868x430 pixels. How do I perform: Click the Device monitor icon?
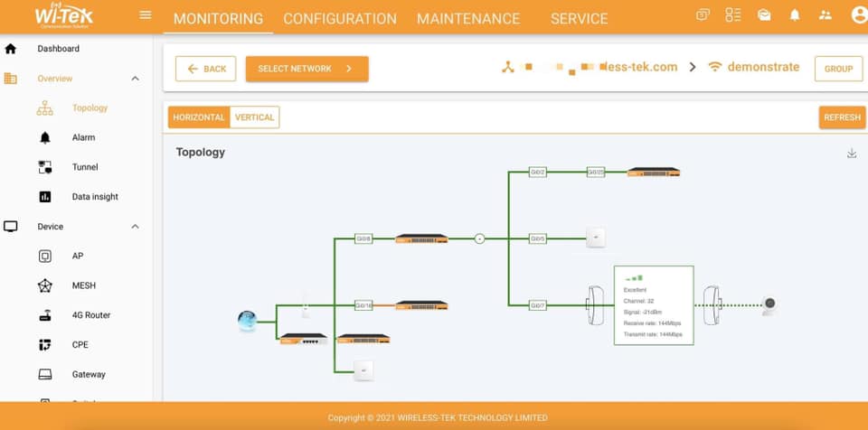point(10,227)
